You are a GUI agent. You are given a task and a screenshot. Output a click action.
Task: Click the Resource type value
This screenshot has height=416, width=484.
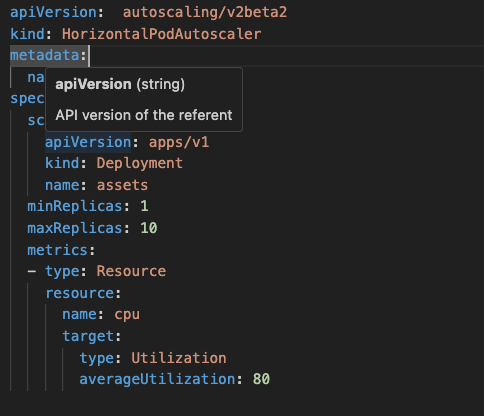tap(131, 271)
